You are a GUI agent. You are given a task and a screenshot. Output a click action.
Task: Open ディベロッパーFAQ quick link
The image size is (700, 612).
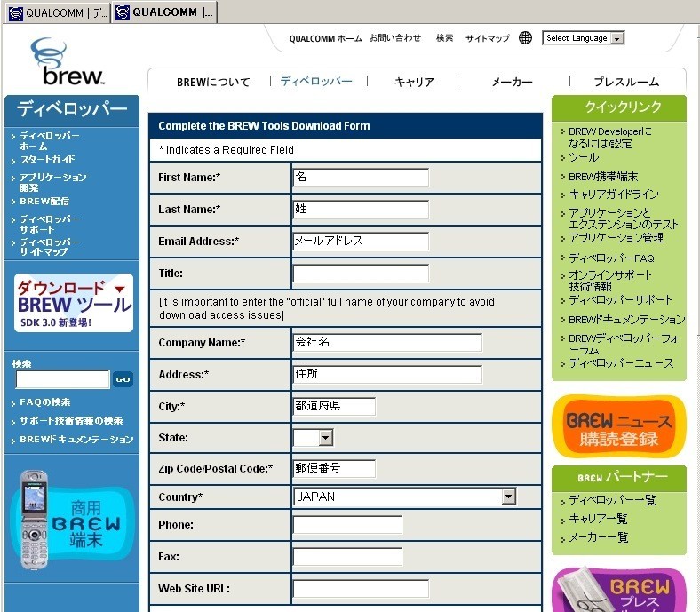tap(611, 258)
